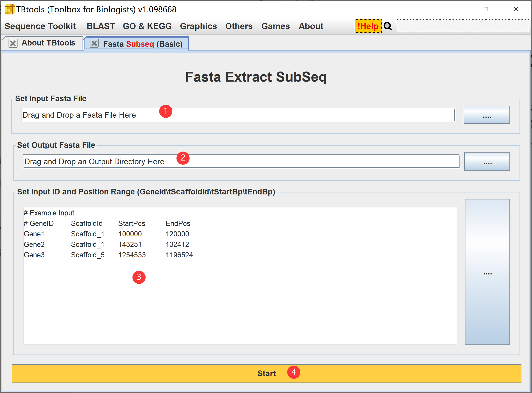The height and width of the screenshot is (393, 532).
Task: Click 'Scaffold_5' in the example input
Action: coord(88,255)
